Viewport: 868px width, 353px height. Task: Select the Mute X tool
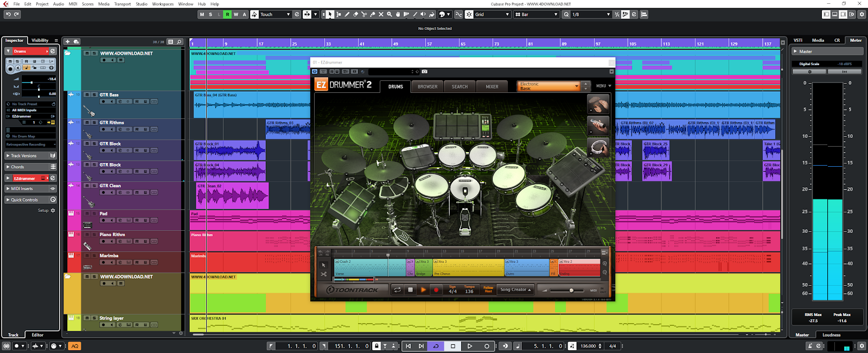click(x=381, y=15)
